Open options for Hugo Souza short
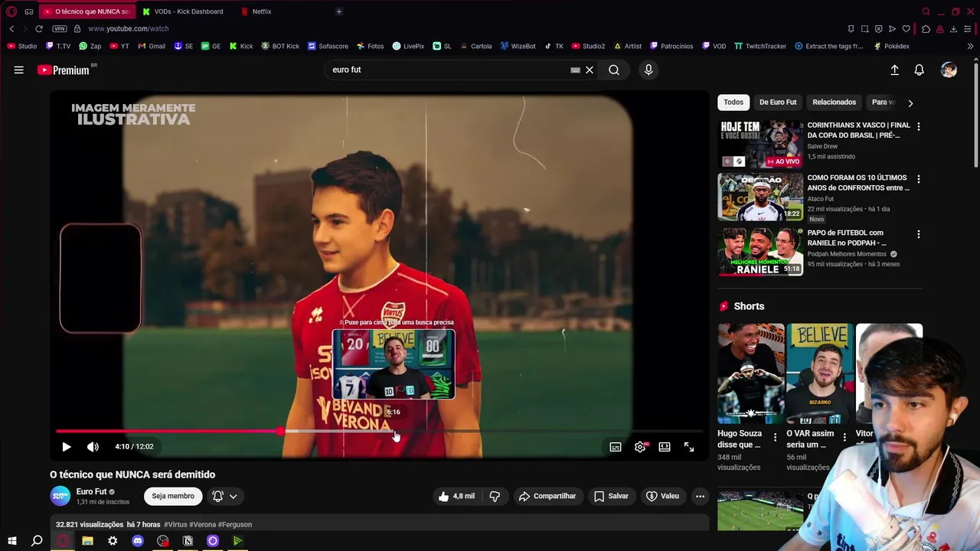The image size is (980, 551). [x=775, y=438]
